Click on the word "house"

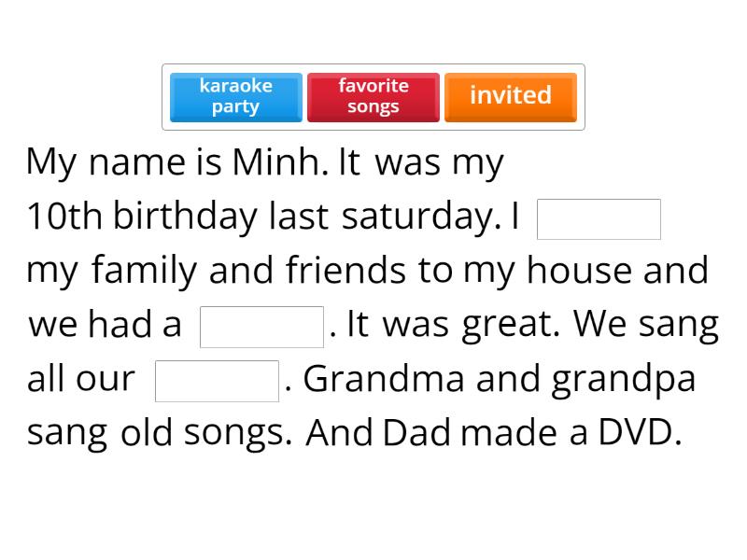coord(580,271)
